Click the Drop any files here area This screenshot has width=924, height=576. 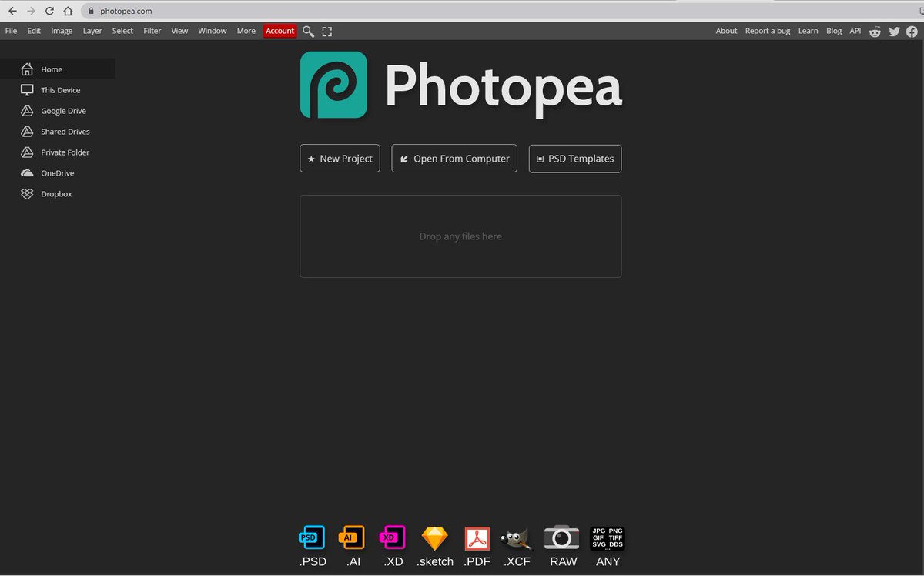click(460, 236)
